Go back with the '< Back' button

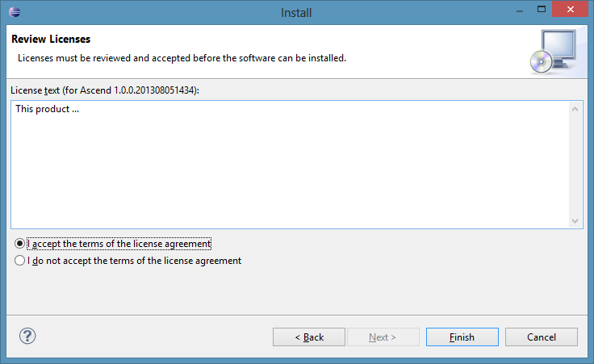coord(308,337)
